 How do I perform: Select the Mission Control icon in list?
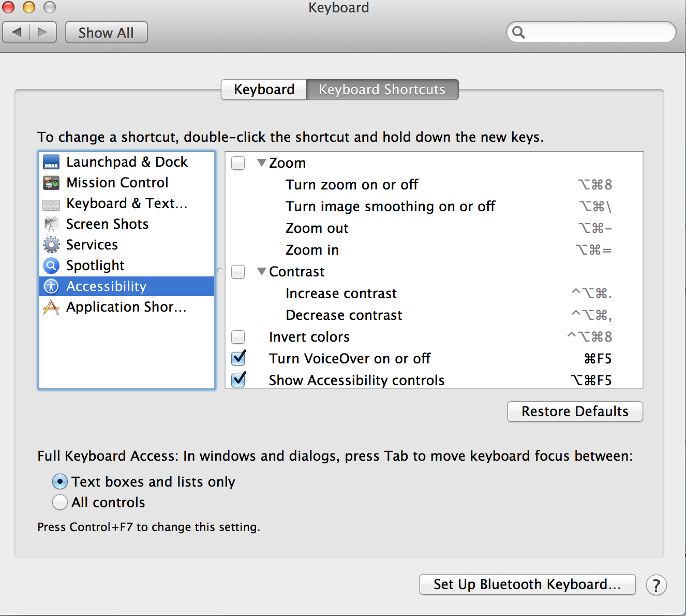[51, 183]
